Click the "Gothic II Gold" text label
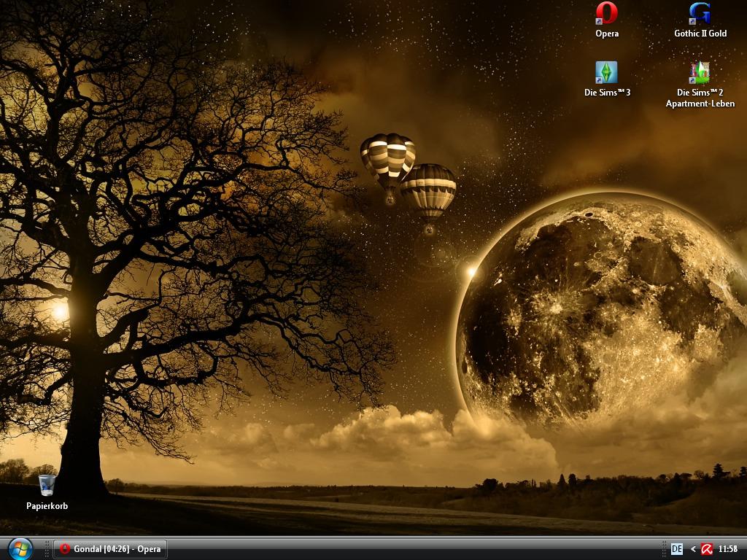Screen dimensions: 747x560 (x=700, y=34)
